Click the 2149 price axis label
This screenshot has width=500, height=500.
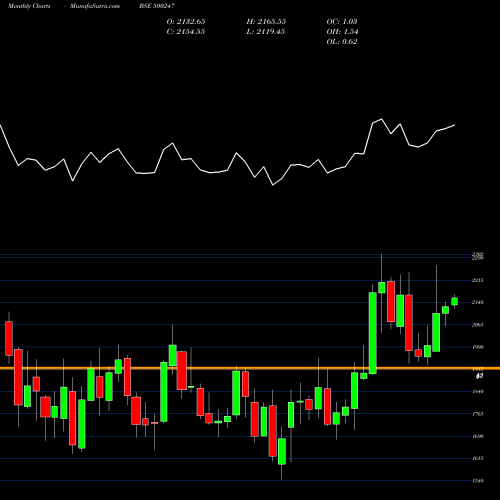pyautogui.click(x=478, y=302)
